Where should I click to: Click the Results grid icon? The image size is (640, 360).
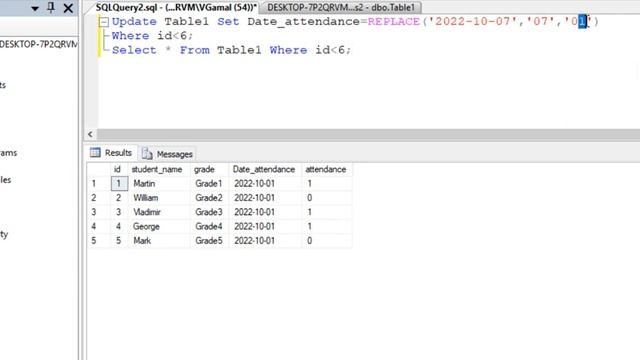[x=95, y=153]
